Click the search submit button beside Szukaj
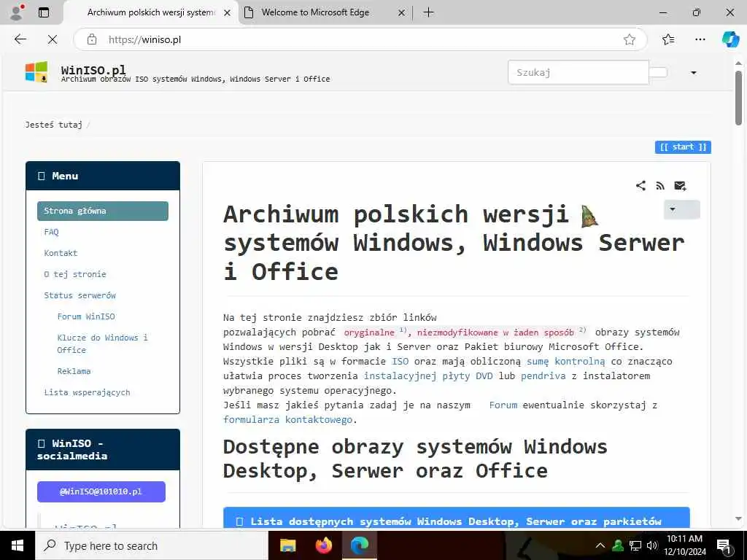 tap(658, 72)
